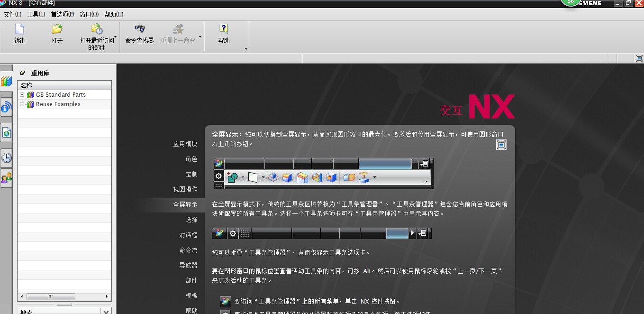
Task: Open the 命令流 welcome page topic
Action: coord(189,250)
